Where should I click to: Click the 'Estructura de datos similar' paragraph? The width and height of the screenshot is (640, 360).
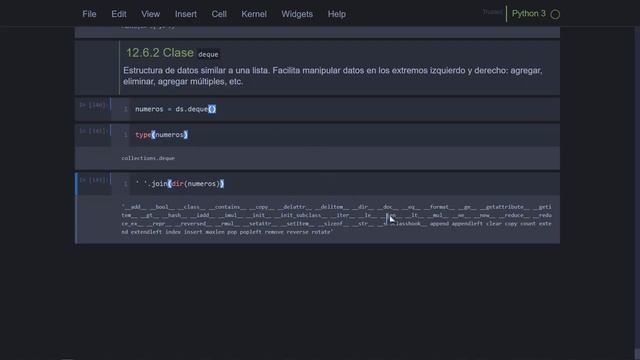click(x=333, y=76)
